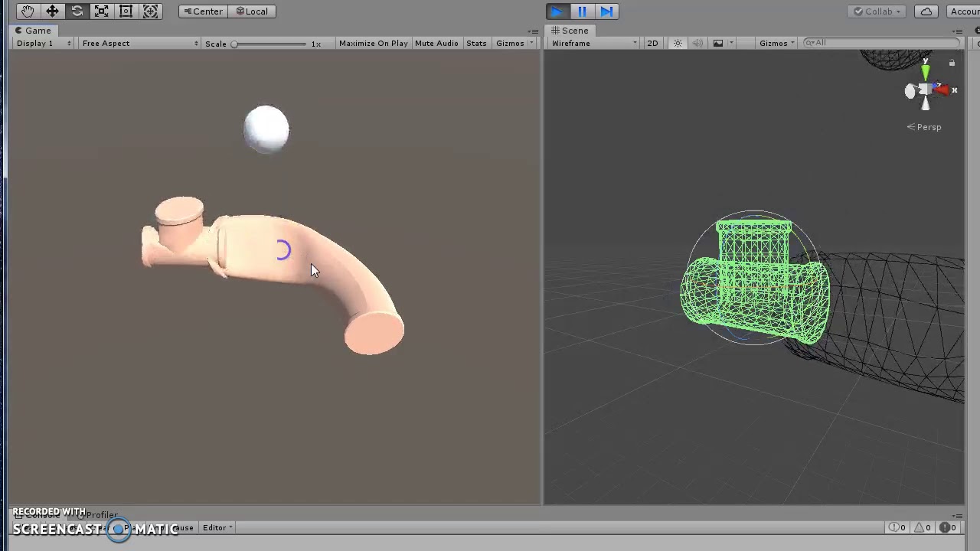Open the Collab dropdown
Screen dimensions: 980x551
click(877, 11)
